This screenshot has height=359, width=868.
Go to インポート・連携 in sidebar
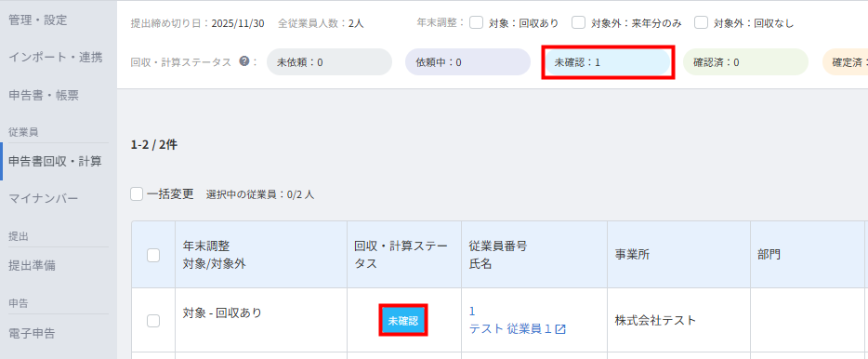[56, 57]
